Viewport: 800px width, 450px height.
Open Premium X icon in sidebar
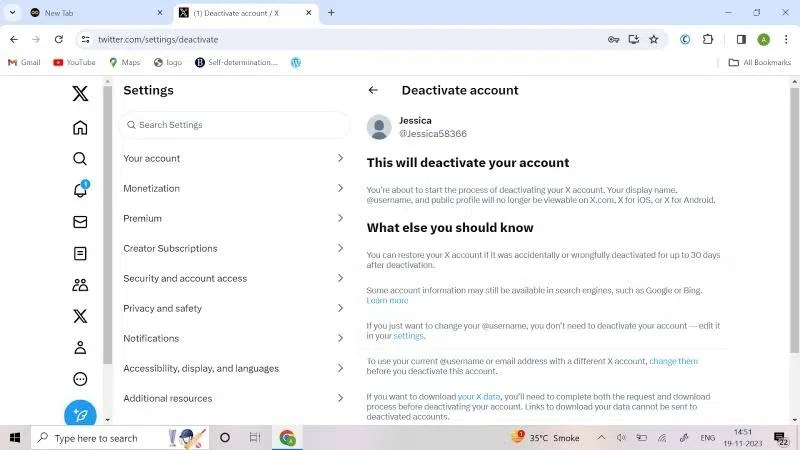click(80, 316)
